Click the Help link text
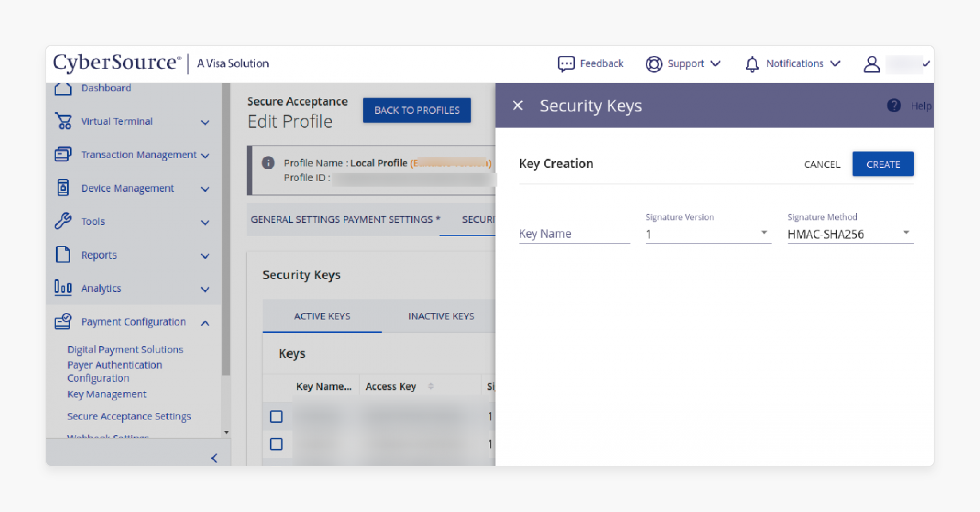This screenshot has height=512, width=980. (921, 106)
